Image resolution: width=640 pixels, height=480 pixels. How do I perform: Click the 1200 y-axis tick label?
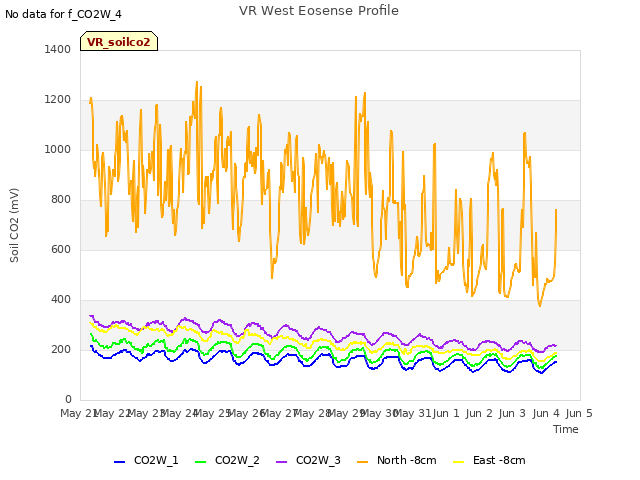tap(58, 100)
